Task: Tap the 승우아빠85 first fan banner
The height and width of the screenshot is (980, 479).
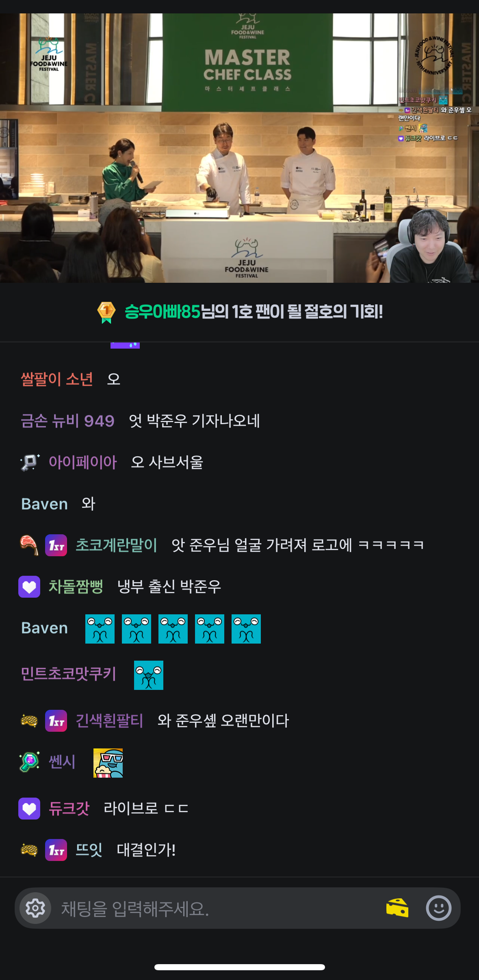Action: pos(240,312)
